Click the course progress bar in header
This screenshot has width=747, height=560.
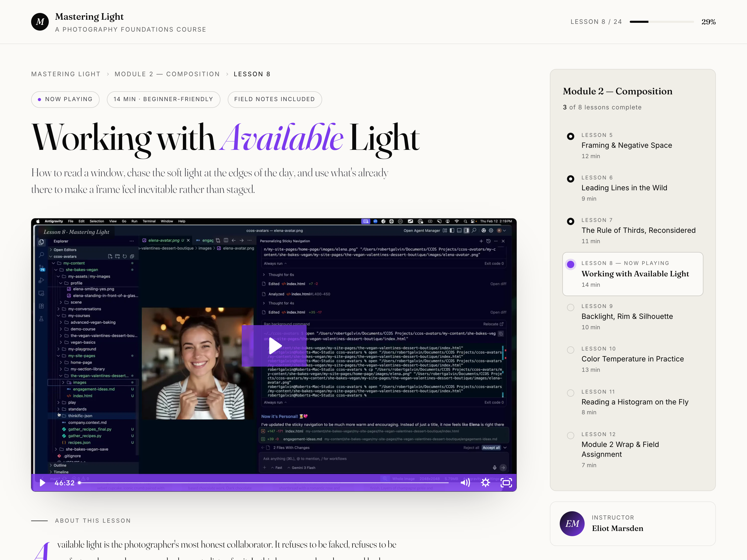[x=662, y=22]
